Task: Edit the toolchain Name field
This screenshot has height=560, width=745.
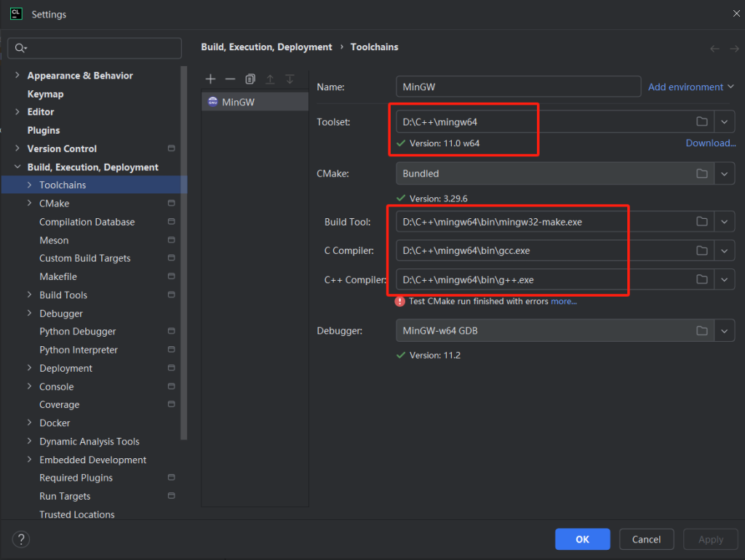Action: pyautogui.click(x=518, y=87)
